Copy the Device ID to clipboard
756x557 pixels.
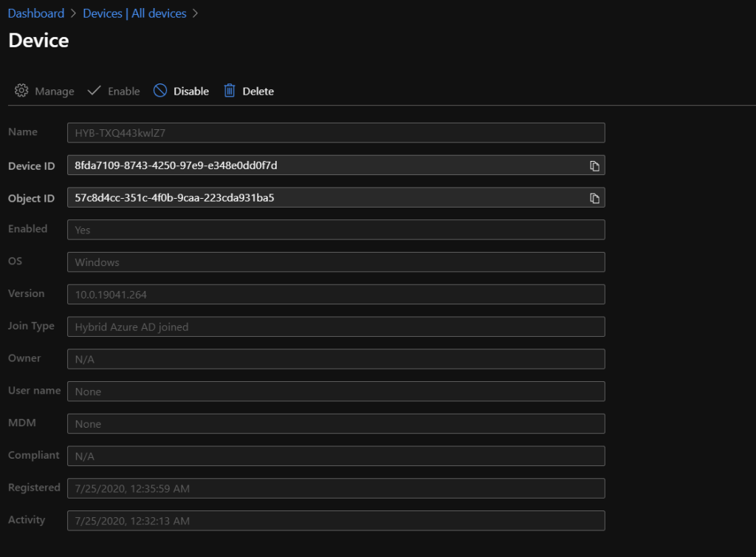(x=594, y=165)
